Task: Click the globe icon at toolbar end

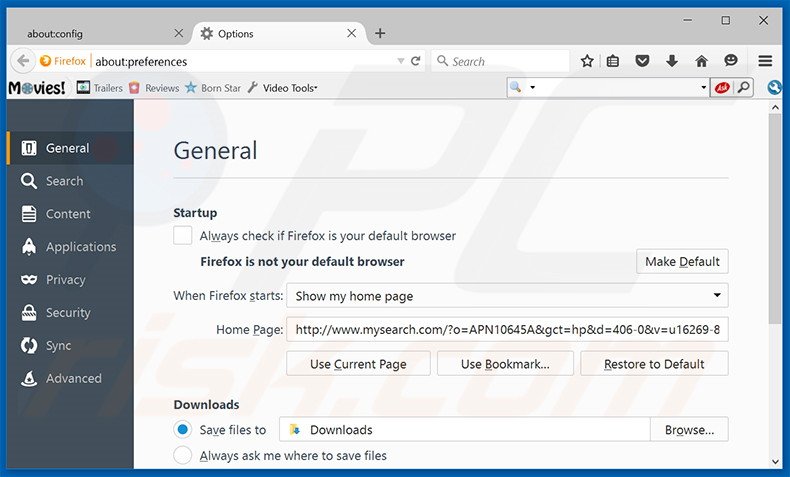Action: 775,88
